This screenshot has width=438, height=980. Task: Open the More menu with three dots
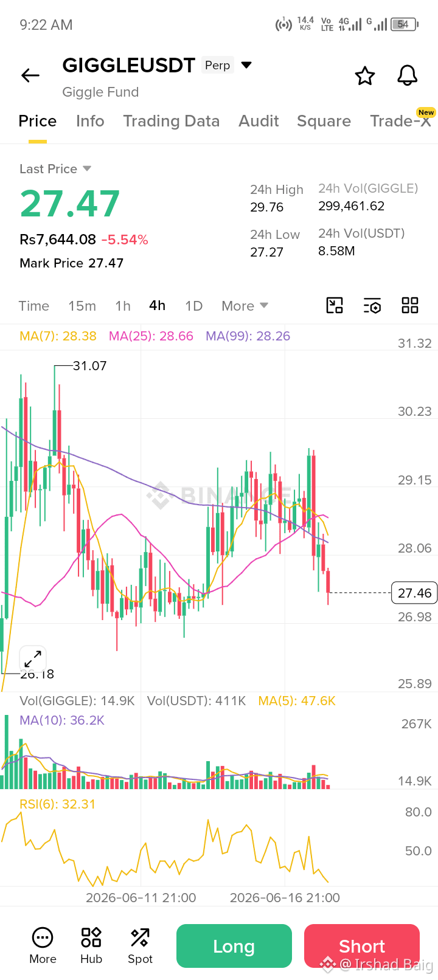pyautogui.click(x=43, y=946)
